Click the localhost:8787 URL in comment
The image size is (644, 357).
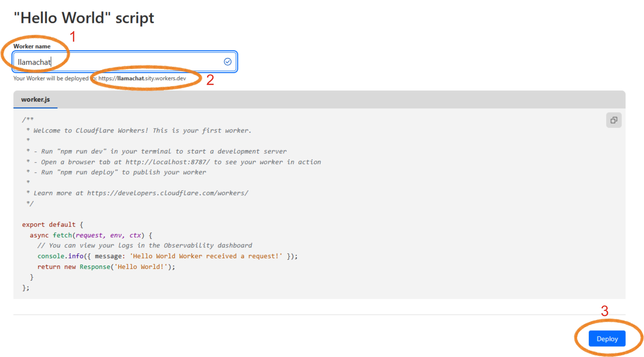coord(167,162)
